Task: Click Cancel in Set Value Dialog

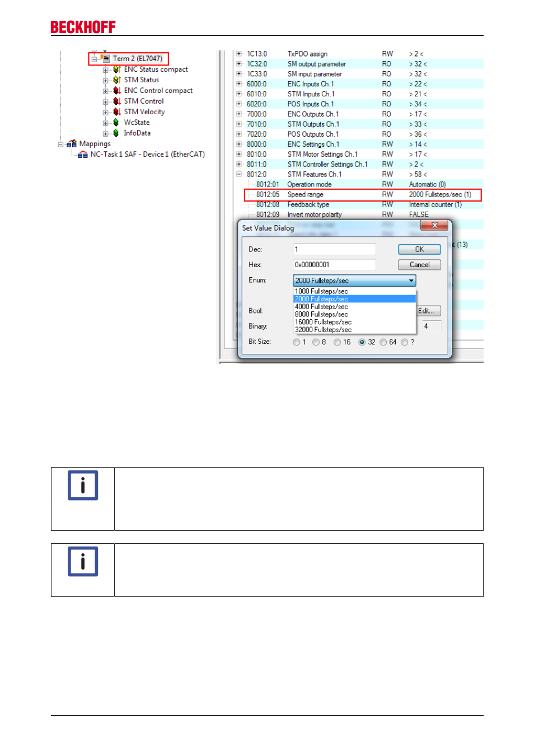Action: (x=419, y=265)
